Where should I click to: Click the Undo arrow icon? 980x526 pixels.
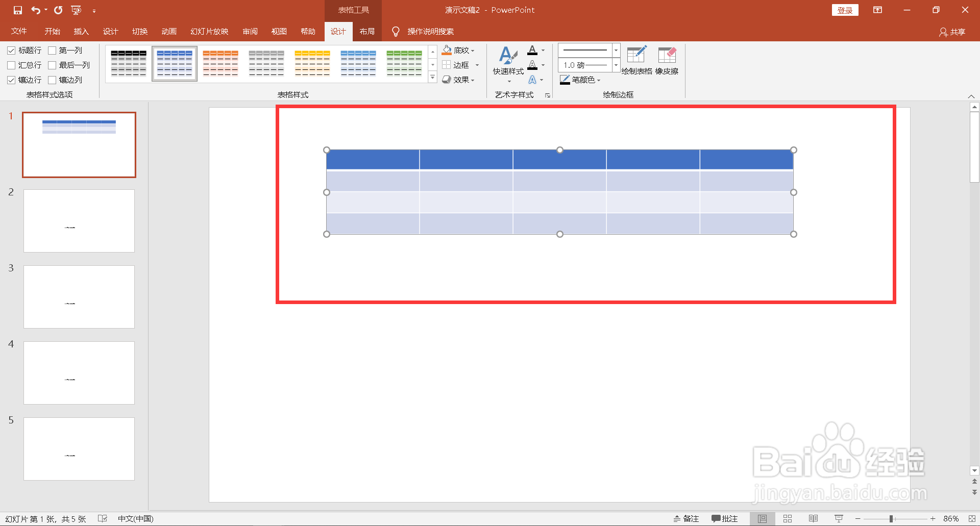click(35, 10)
